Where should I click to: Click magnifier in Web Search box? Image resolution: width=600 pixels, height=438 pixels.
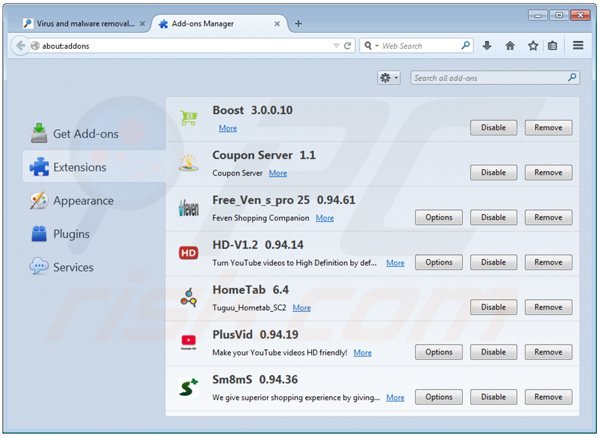point(466,46)
